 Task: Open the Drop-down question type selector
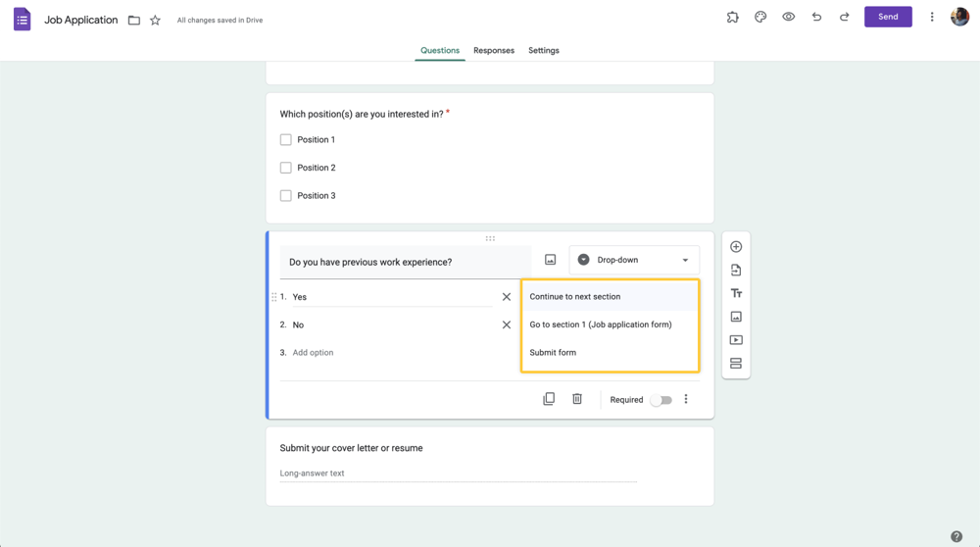point(634,260)
